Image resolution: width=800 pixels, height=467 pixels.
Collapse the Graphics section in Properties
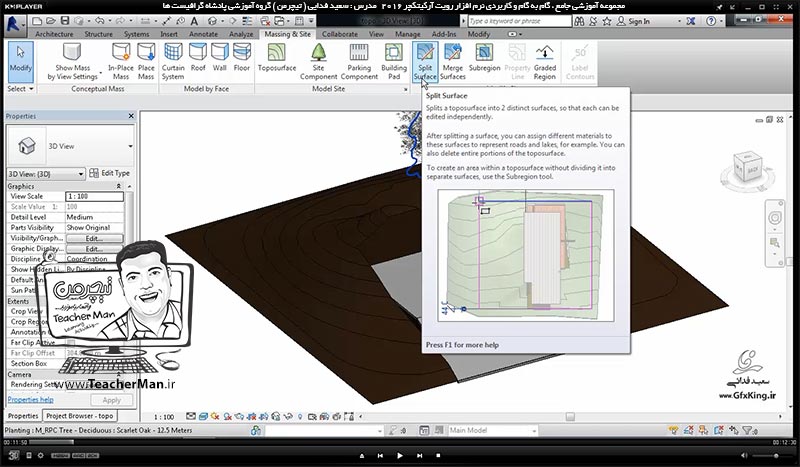pyautogui.click(x=119, y=186)
